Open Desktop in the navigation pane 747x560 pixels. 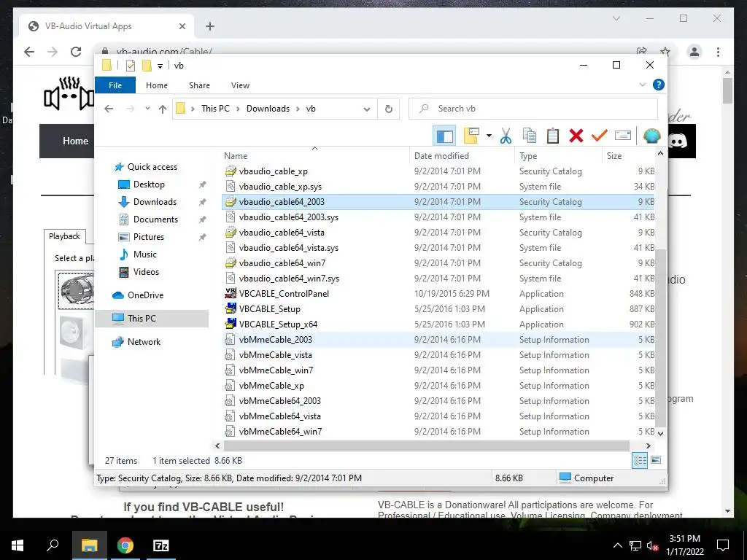149,184
